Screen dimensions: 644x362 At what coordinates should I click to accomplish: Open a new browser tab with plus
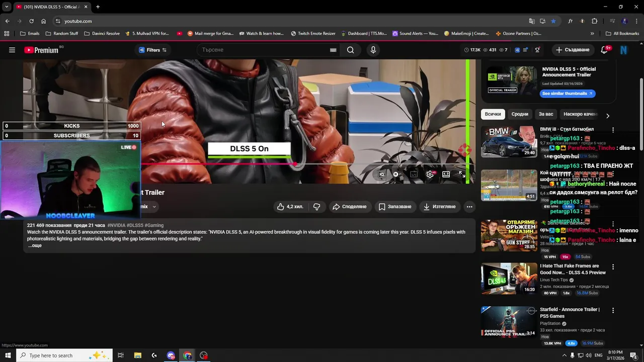pyautogui.click(x=98, y=7)
